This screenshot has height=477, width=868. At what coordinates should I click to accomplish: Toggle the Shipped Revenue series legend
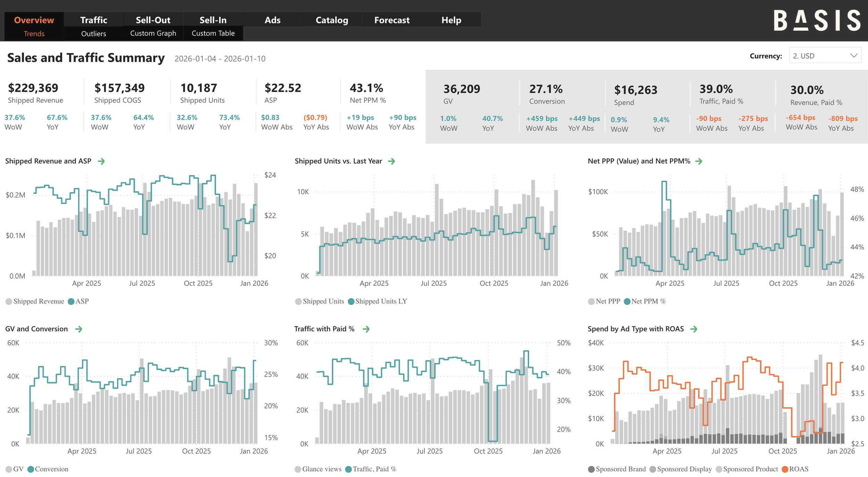tap(35, 301)
